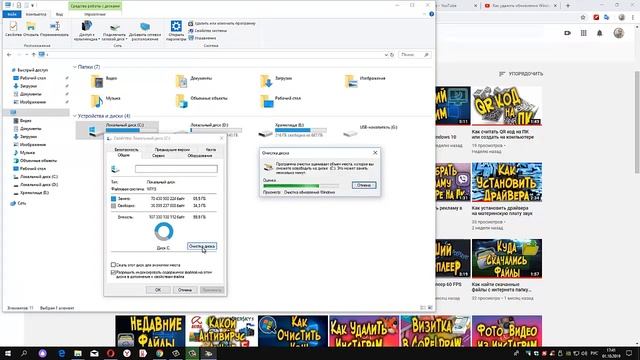Click the green disk cleanup progress bar
Viewport: 640px width, 360px height.
301,186
